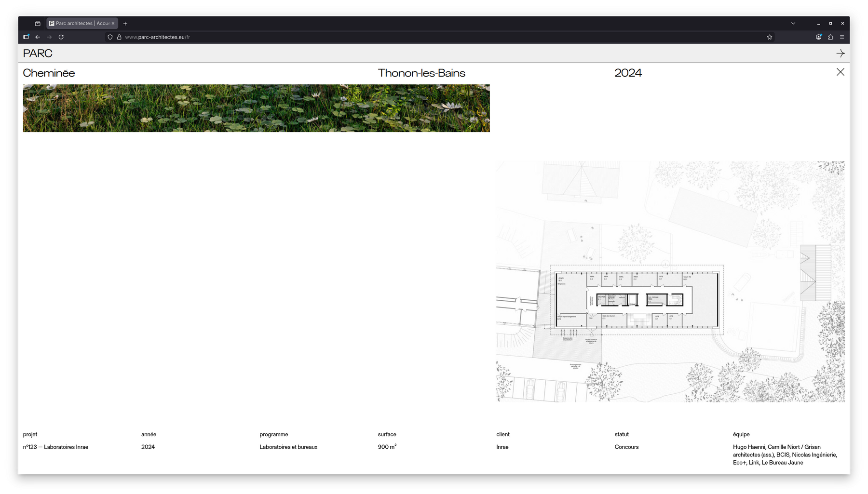Screen dimensions: 868x494
Task: Close the Cheminée project panel
Action: point(840,72)
